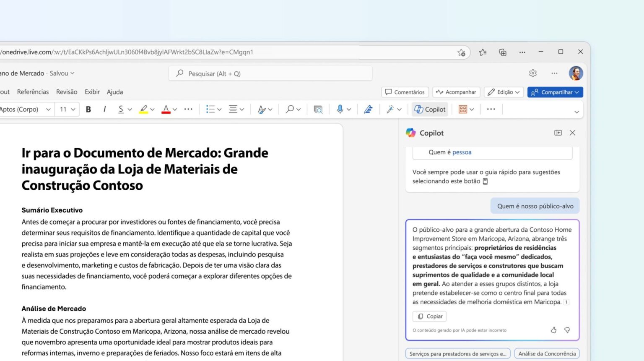Screen dimensions: 644x361
Task: Click the Dictate microphone icon
Action: (x=340, y=109)
